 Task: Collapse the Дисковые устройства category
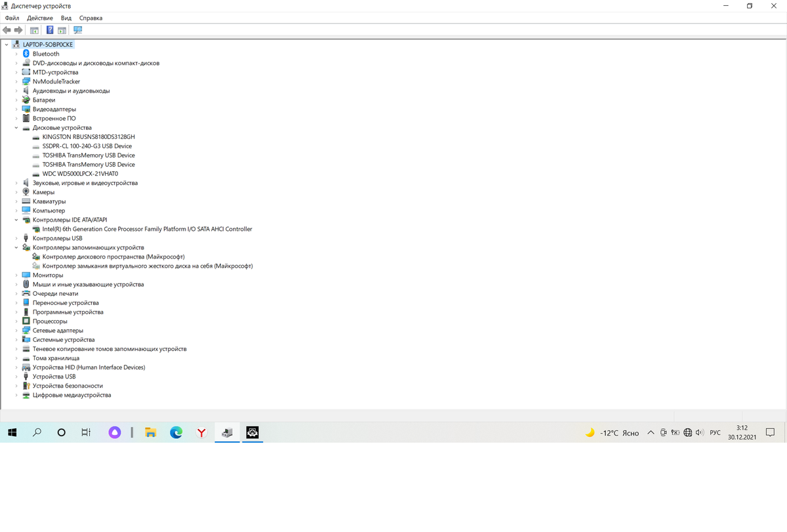[16, 128]
